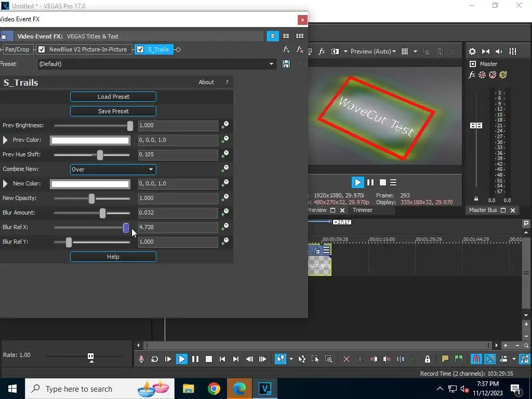Click the Save Preset button
Screen dimensions: 532x399
point(113,111)
